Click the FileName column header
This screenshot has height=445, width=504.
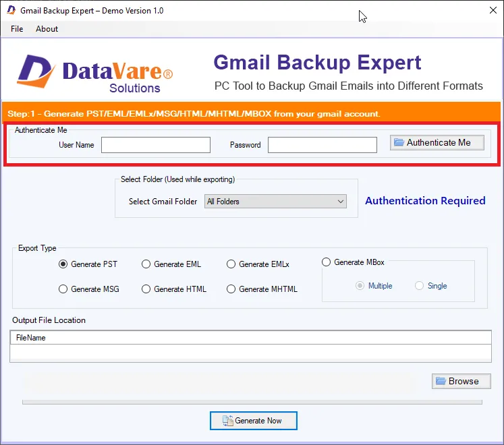[251, 338]
